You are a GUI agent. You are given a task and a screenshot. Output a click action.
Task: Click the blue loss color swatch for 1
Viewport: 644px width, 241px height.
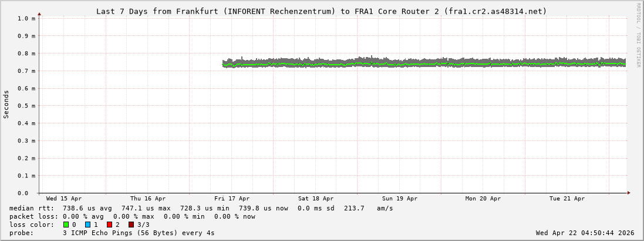coord(87,225)
